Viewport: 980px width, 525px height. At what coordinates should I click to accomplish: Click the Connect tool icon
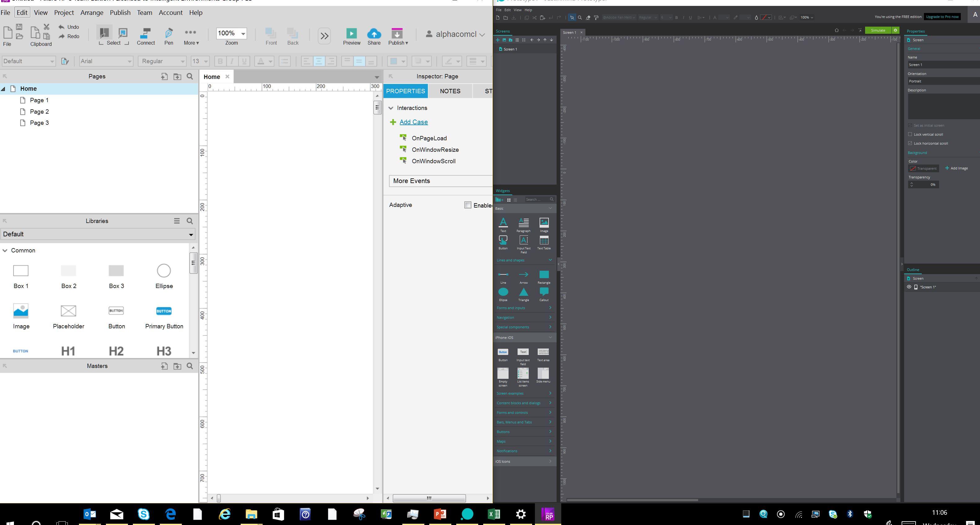pos(145,34)
